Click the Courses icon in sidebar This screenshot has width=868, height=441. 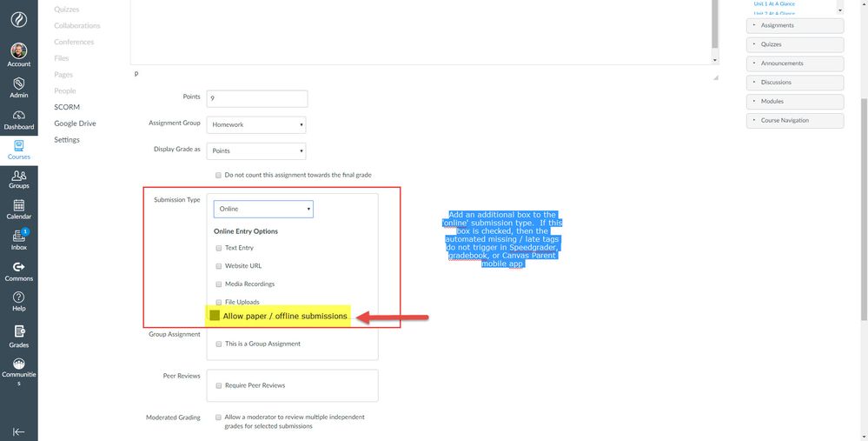coord(18,146)
